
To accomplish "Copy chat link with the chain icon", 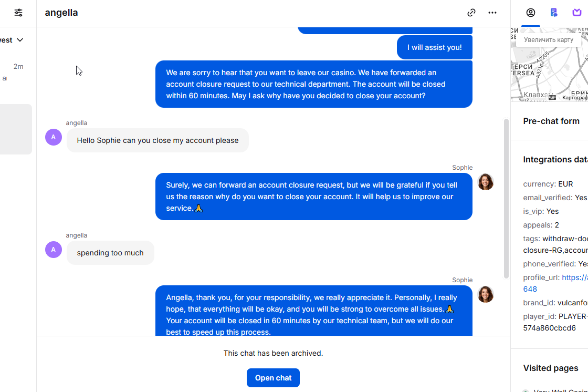I will click(x=471, y=13).
